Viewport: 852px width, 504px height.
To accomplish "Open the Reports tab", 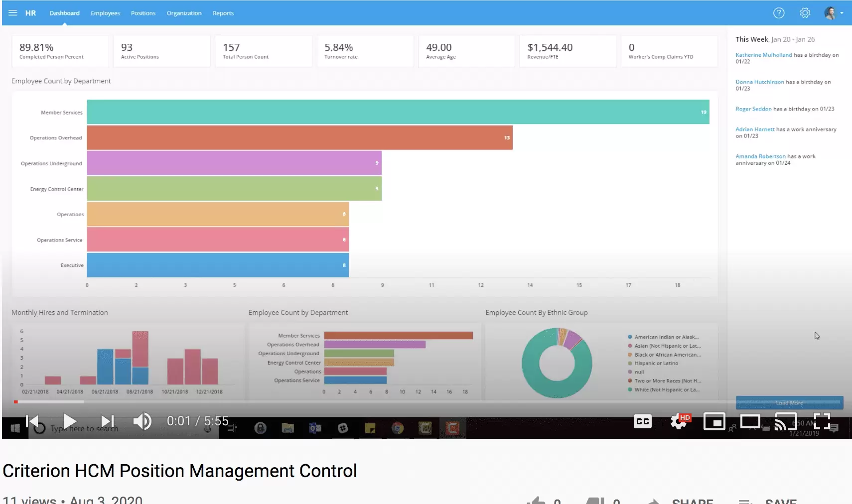I will click(223, 13).
